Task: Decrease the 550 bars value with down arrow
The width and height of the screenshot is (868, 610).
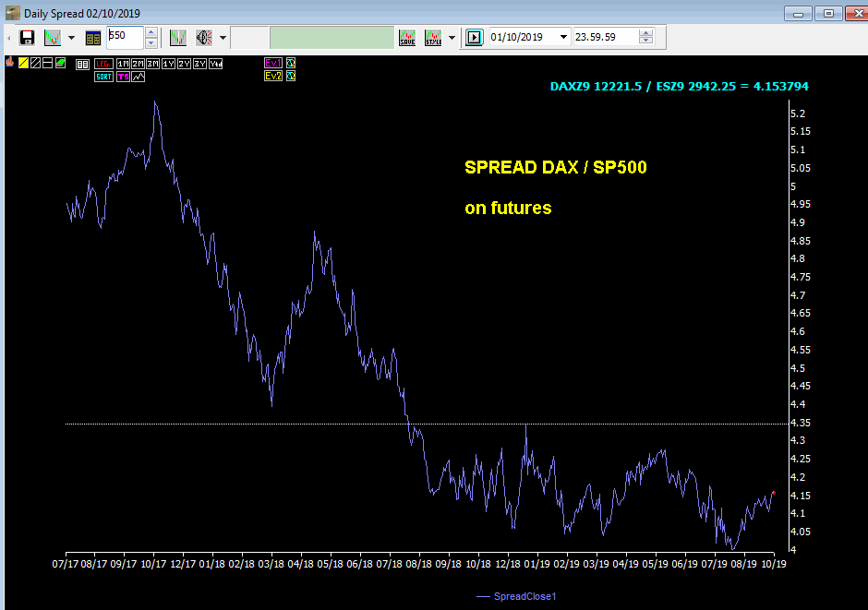Action: pos(151,42)
